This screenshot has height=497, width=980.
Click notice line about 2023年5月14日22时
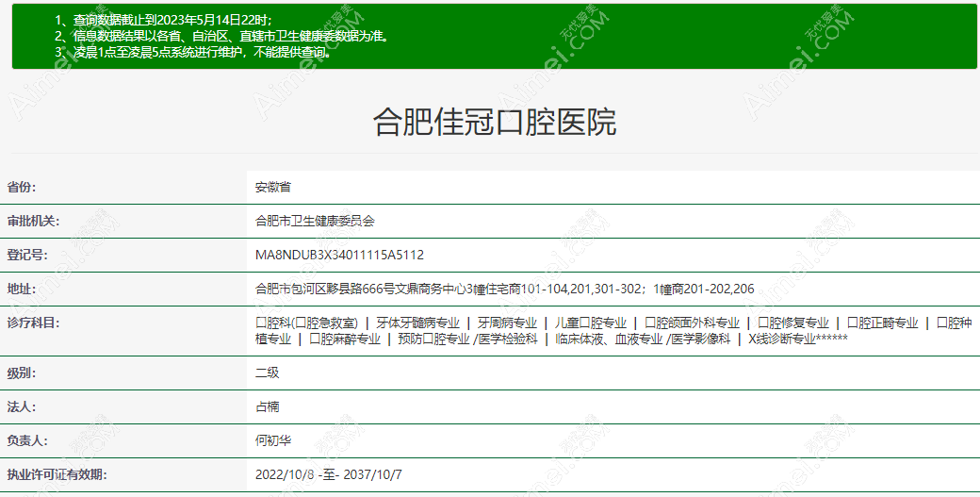[164, 20]
